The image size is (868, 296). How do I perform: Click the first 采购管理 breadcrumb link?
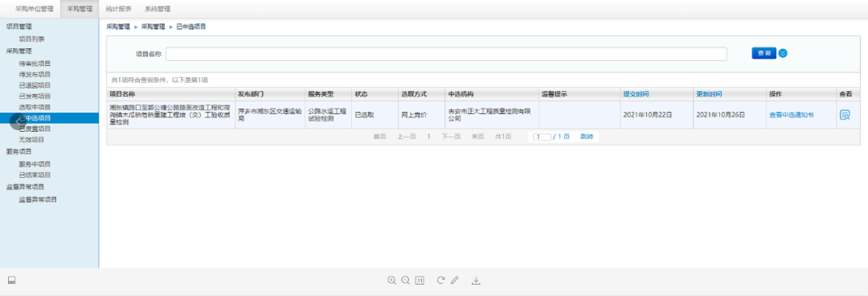click(x=118, y=26)
